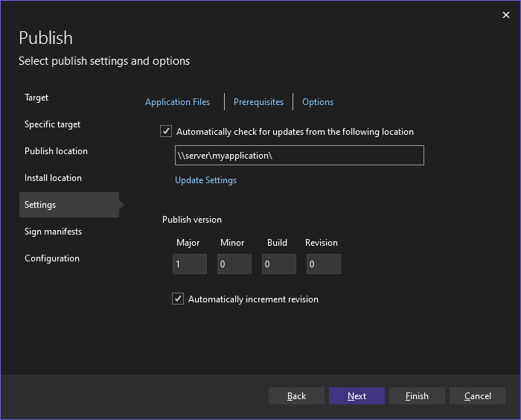Toggle automatic update checking checkbox

click(166, 132)
